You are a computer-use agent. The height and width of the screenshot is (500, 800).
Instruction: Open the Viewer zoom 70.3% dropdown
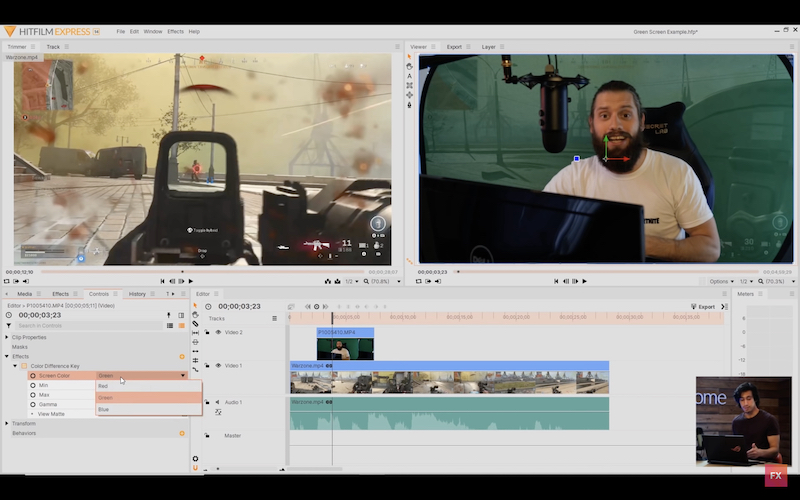[777, 281]
